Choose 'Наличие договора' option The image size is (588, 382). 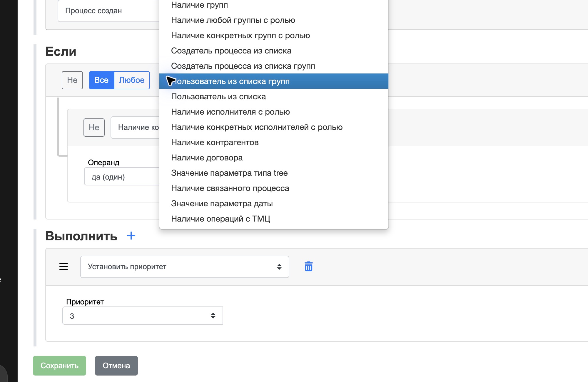[x=274, y=158]
